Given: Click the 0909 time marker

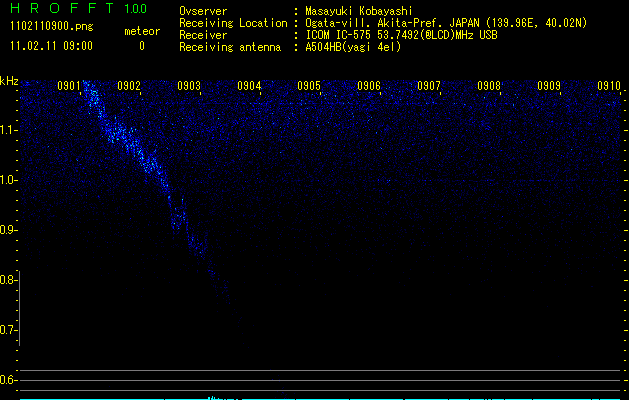Looking at the screenshot, I should tap(548, 86).
